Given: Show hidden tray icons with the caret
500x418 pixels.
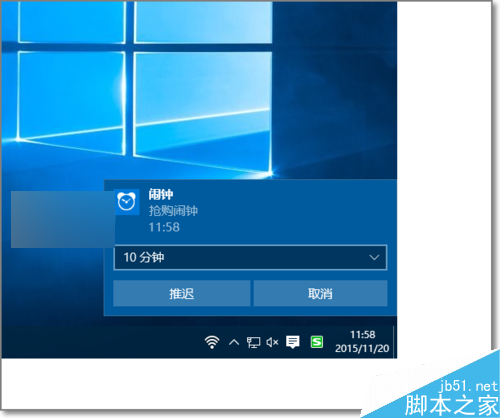Looking at the screenshot, I should coord(234,342).
